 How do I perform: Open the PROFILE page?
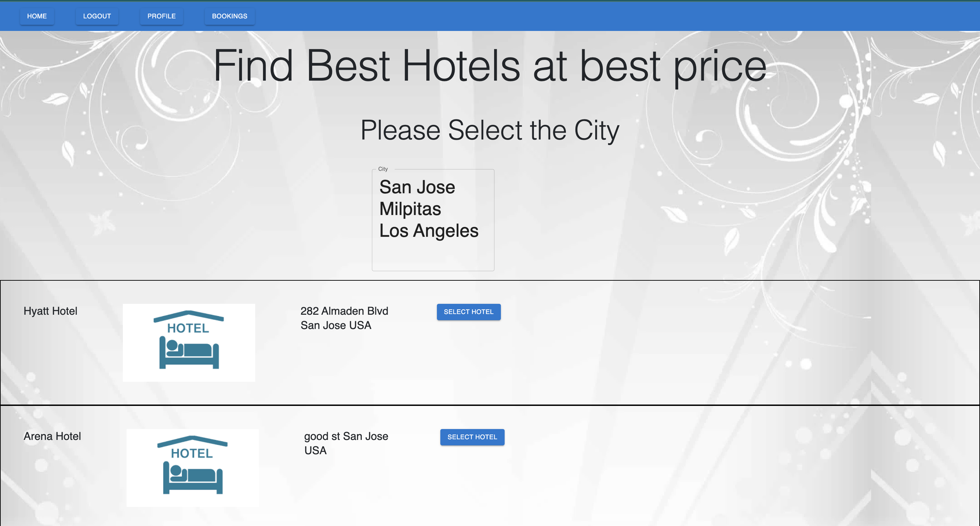[x=161, y=16]
